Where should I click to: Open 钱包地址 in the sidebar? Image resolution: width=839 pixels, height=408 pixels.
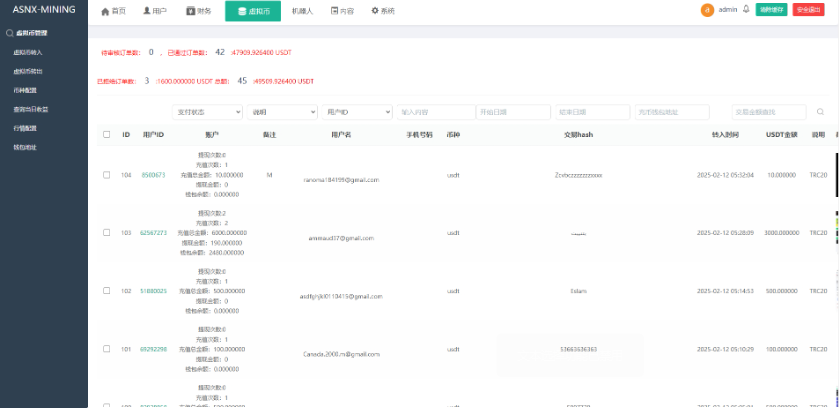[25, 147]
